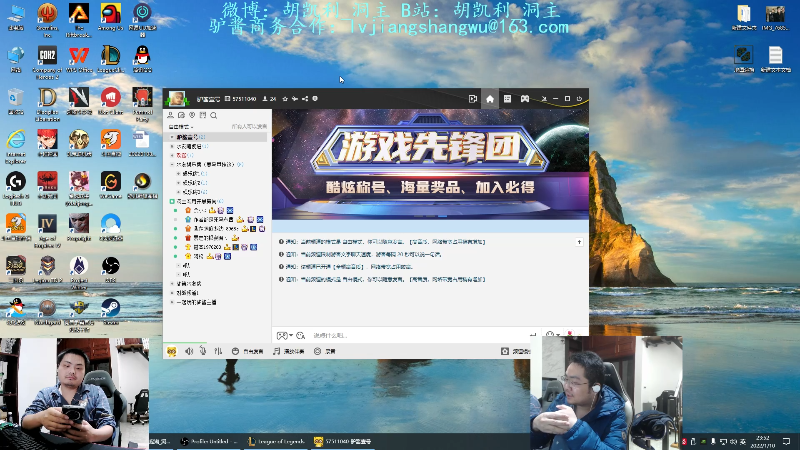Open the notification center in system tray
Image resolution: width=800 pixels, height=450 pixels.
(786, 441)
